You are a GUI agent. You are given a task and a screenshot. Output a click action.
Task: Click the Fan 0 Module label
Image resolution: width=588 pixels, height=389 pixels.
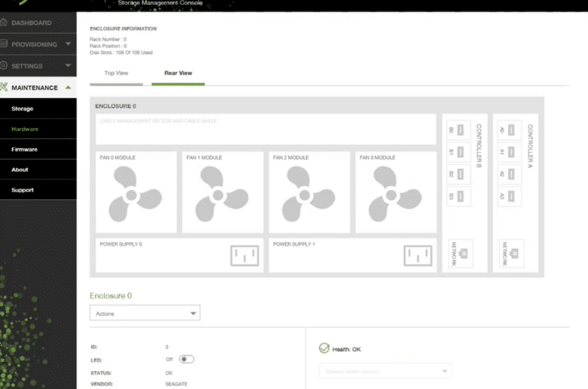[x=118, y=158]
